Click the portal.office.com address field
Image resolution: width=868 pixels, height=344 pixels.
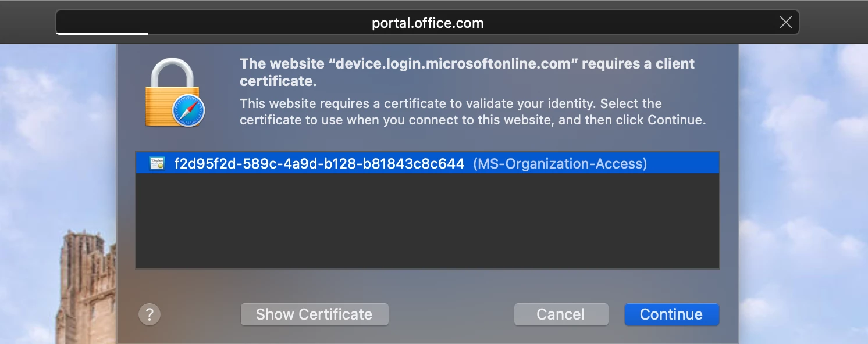tap(428, 23)
